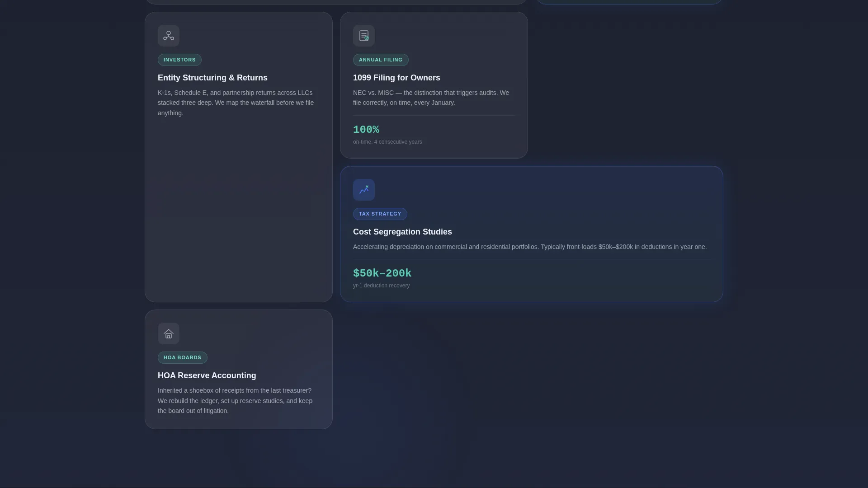The image size is (868, 488).
Task: Select the HOA BOARDS tag badge
Action: coord(183,357)
